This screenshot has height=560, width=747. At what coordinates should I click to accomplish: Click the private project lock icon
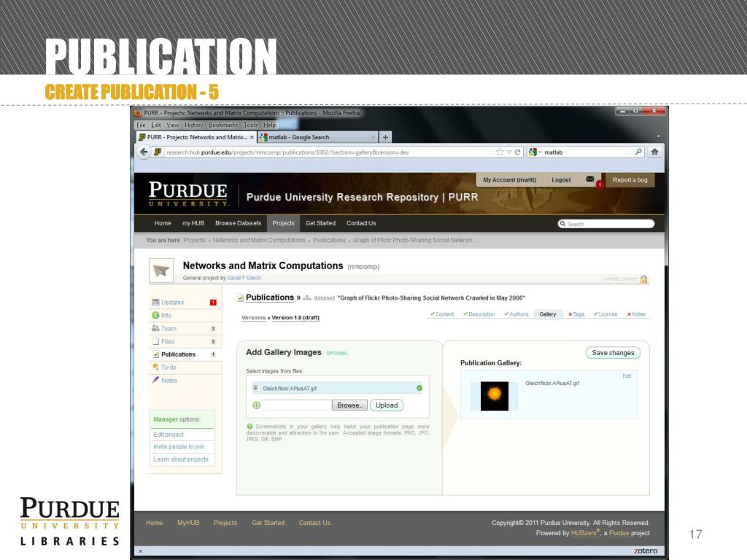click(x=643, y=279)
